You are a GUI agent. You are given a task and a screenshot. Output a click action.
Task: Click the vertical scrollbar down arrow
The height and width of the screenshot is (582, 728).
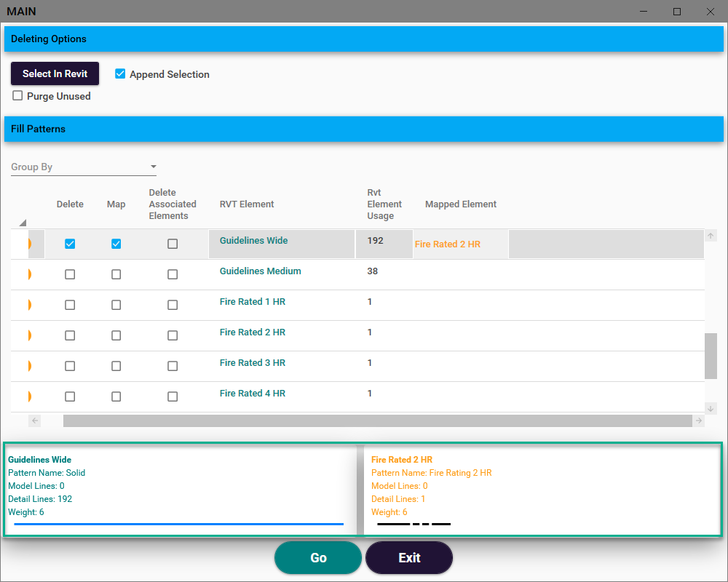[711, 409]
